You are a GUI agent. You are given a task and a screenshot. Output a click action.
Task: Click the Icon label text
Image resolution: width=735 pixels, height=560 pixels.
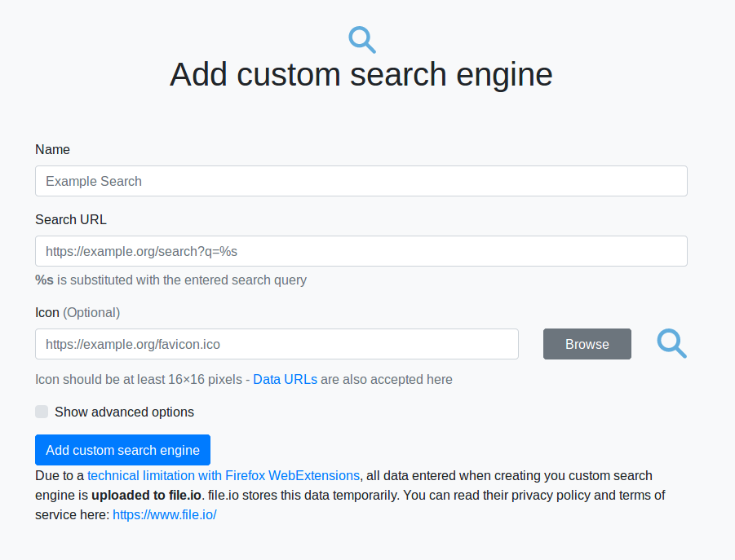[47, 312]
